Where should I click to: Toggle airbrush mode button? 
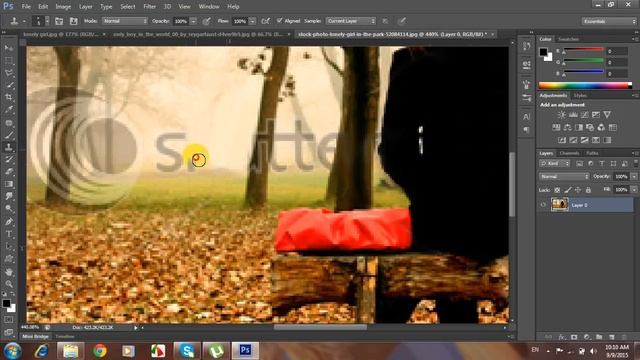coord(265,21)
